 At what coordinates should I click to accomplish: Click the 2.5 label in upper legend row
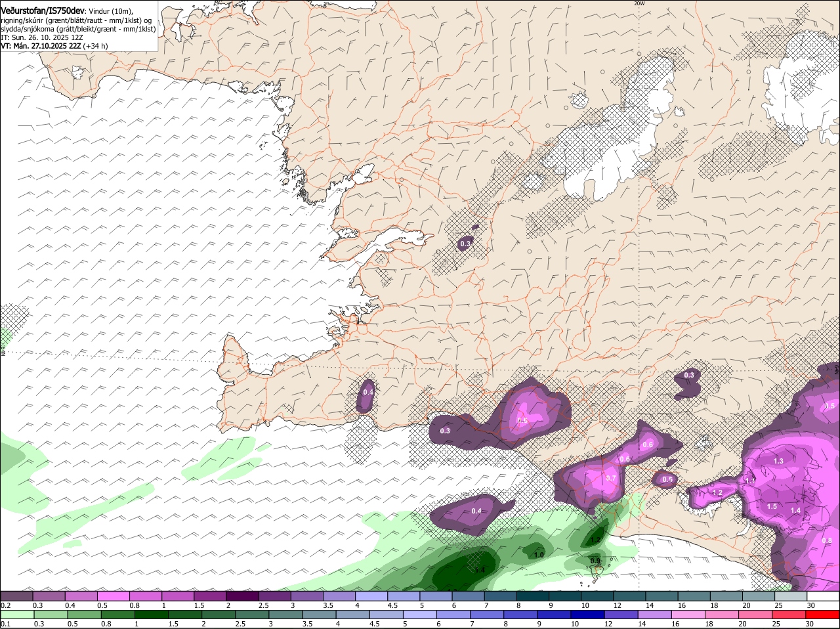coord(263,605)
